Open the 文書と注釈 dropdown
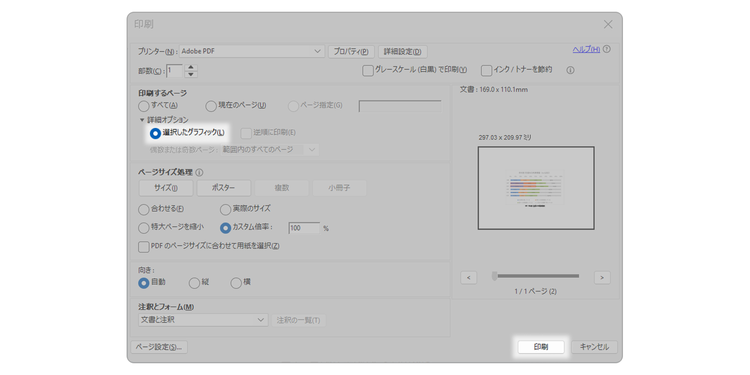The height and width of the screenshot is (375, 750). click(203, 320)
